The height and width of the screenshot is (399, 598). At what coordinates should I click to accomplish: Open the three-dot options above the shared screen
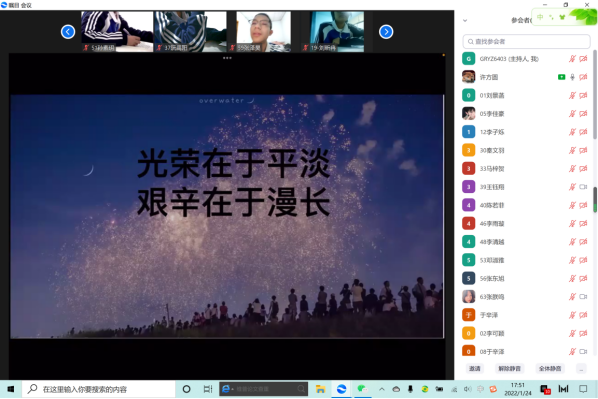(x=227, y=58)
